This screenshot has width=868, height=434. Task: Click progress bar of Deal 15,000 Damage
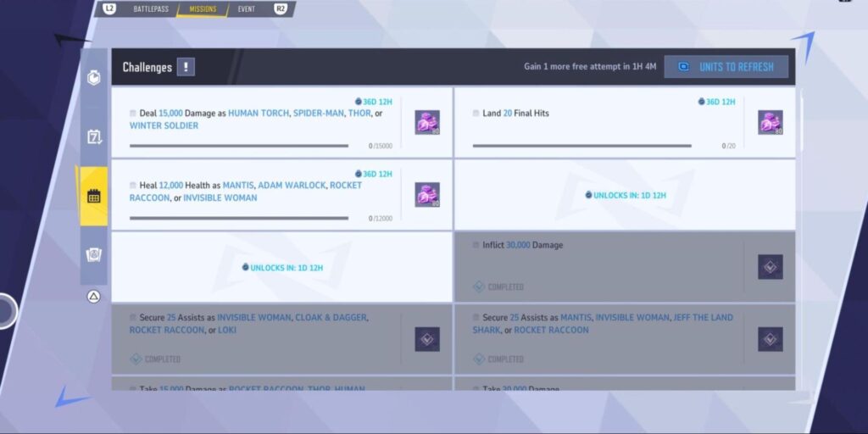[239, 146]
